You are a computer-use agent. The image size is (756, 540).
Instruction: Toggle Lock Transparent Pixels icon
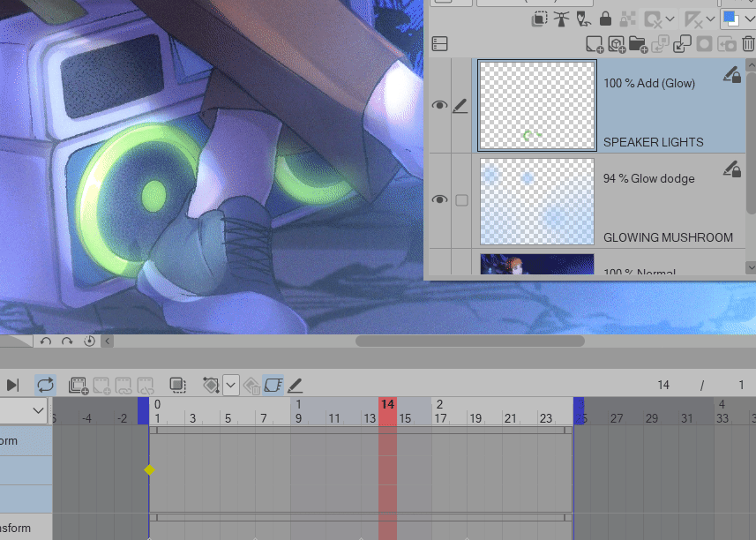coord(627,19)
